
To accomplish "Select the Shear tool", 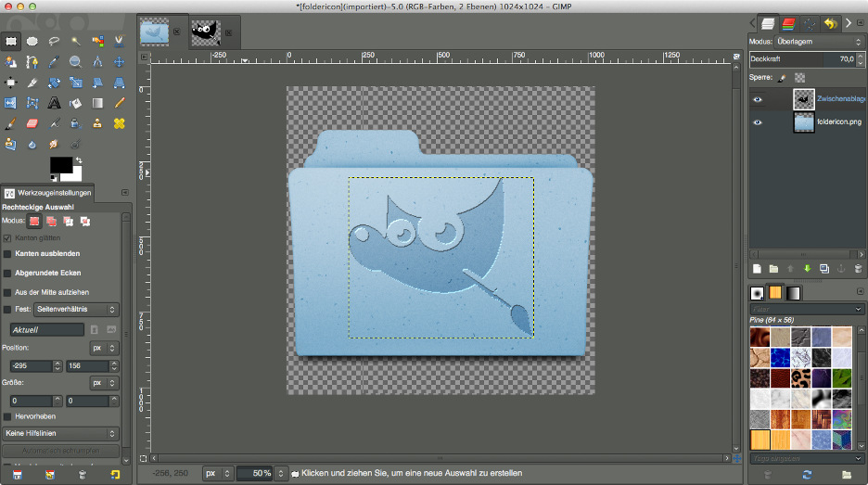I will point(97,83).
